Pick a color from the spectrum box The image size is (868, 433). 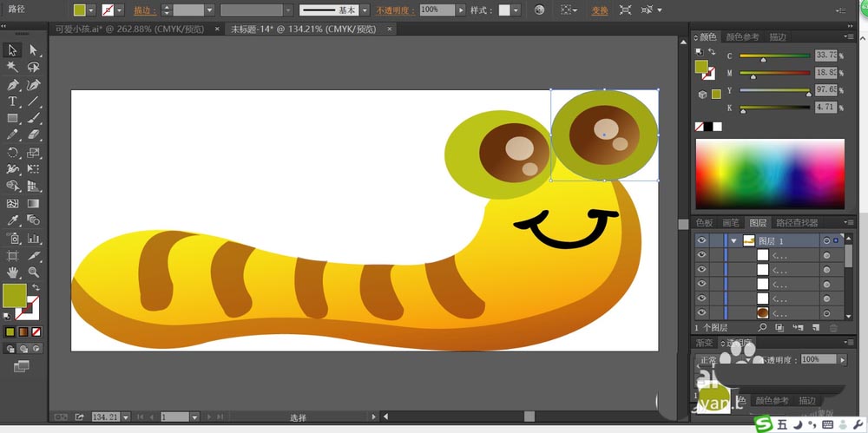pos(770,174)
